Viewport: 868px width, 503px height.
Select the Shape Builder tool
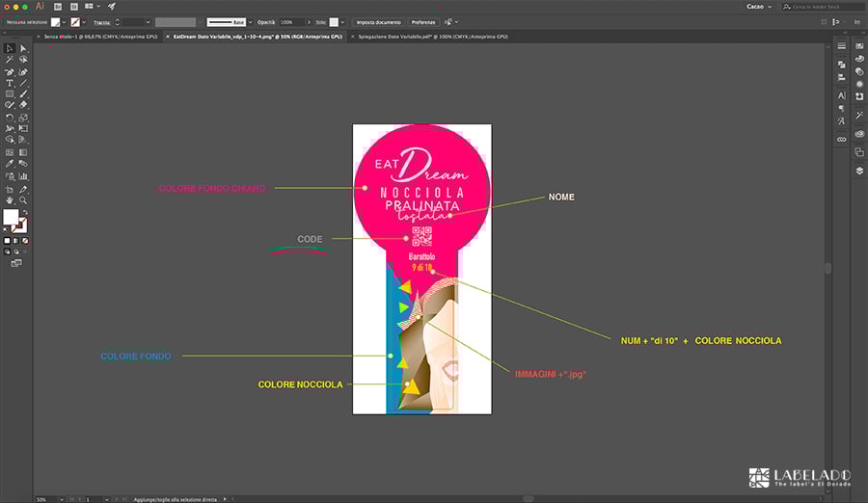pos(10,140)
